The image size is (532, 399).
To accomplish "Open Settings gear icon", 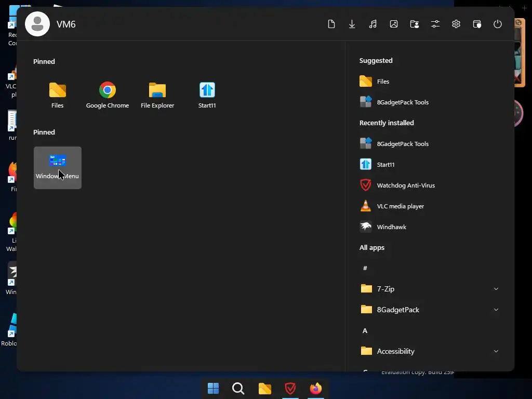I will pyautogui.click(x=456, y=24).
